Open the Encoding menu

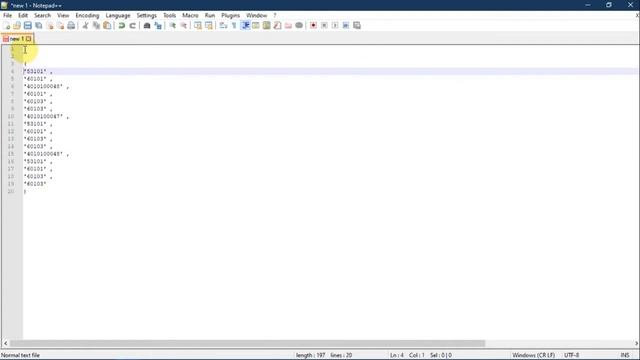(x=87, y=16)
